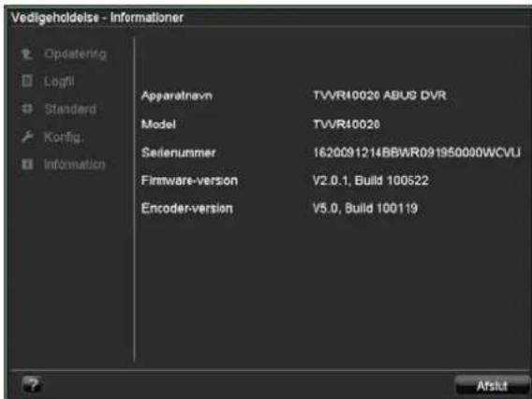The image size is (532, 399).
Task: Switch to the Logfil section
Action: 59,81
